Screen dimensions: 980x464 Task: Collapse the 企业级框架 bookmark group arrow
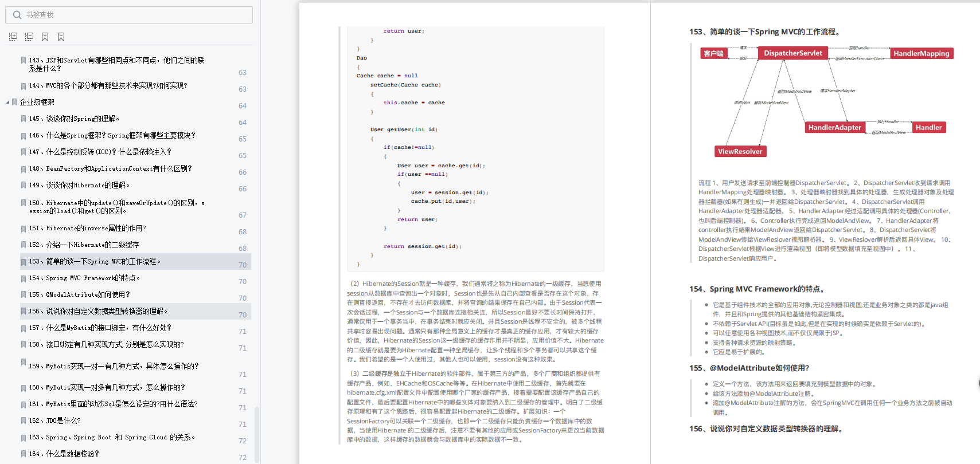tap(8, 102)
